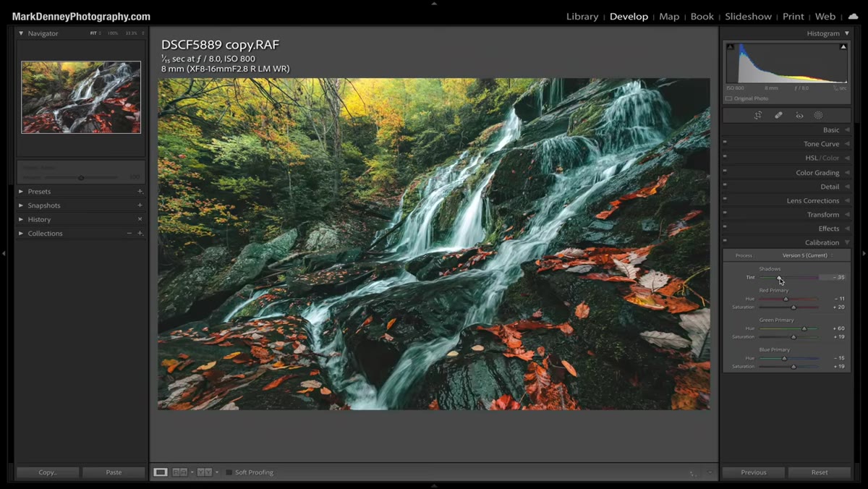Viewport: 868px width, 489px height.
Task: Toggle highlight clipping indicator in histogram
Action: [x=843, y=47]
